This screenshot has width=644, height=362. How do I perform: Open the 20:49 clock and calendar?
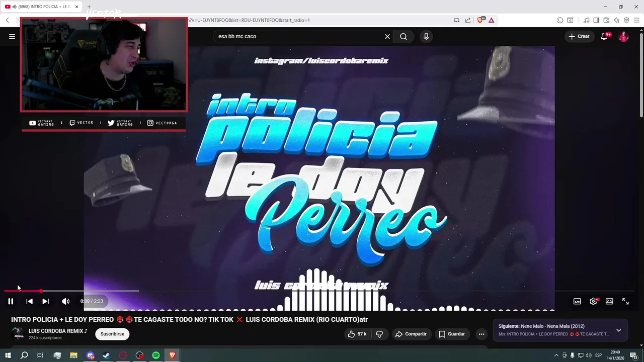click(615, 355)
